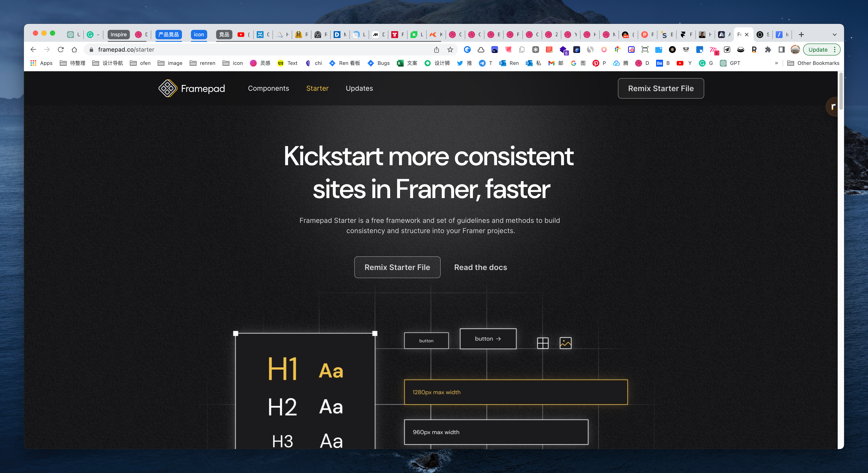Show hidden bookmarks chevron
Viewport: 868px width, 473px height.
[776, 63]
